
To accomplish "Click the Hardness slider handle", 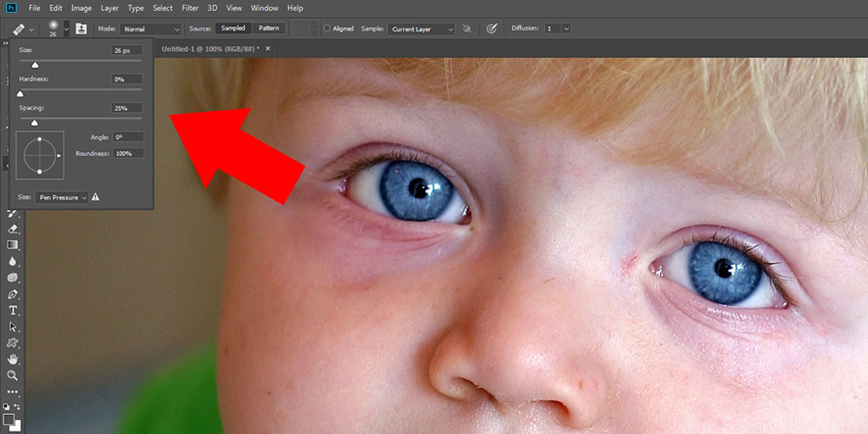I will 21,94.
